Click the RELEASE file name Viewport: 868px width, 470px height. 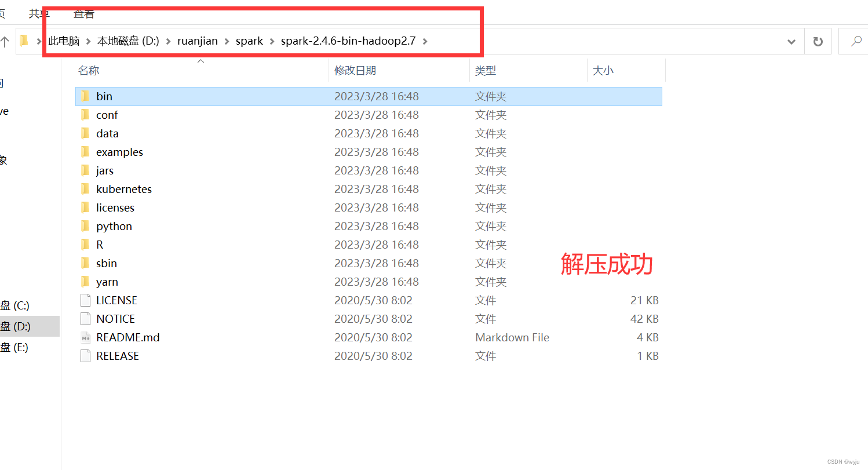[118, 356]
